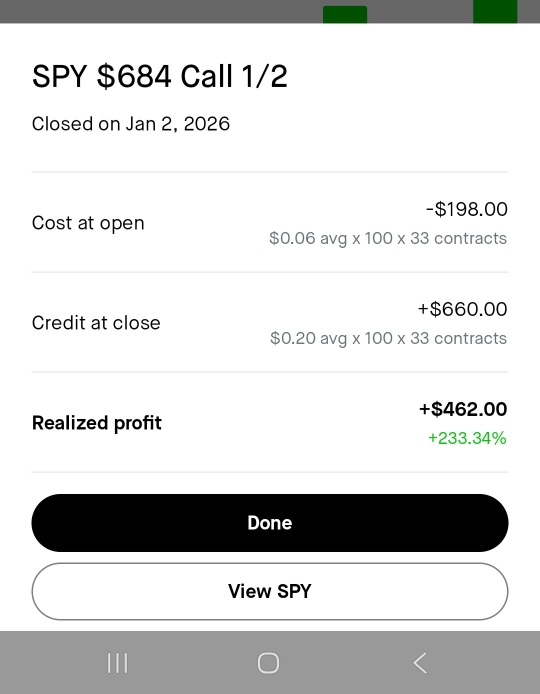The width and height of the screenshot is (540, 694).
Task: Click the +$660.00 credit value
Action: point(463,309)
